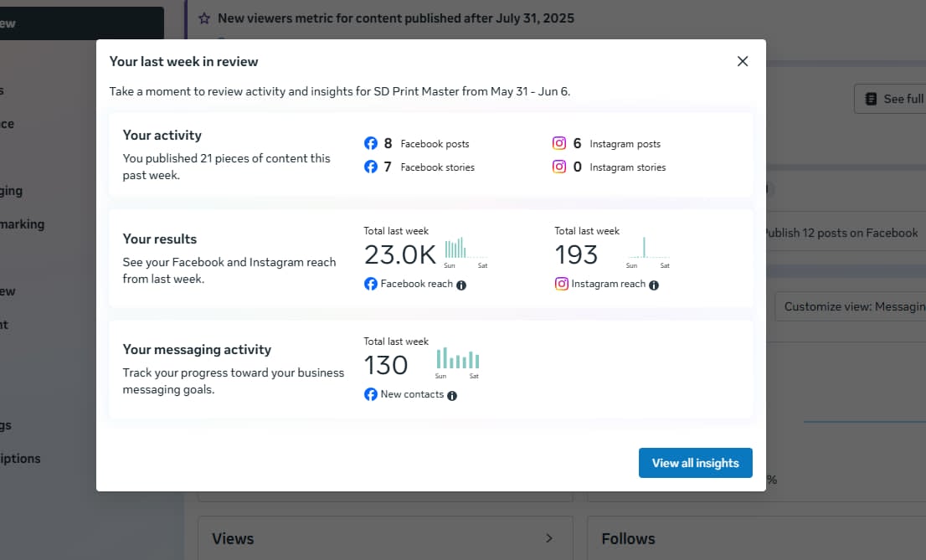The height and width of the screenshot is (560, 926).
Task: Click the Instagram icon beside Instagram posts
Action: 559,143
